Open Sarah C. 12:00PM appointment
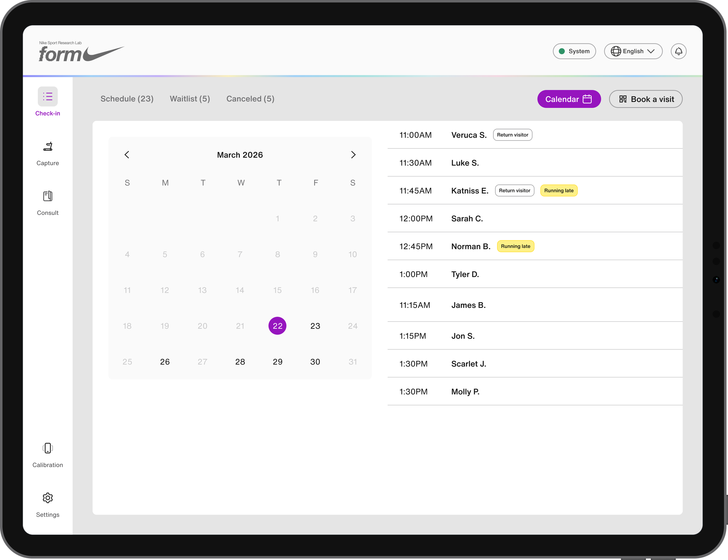The image size is (728, 560). click(535, 219)
